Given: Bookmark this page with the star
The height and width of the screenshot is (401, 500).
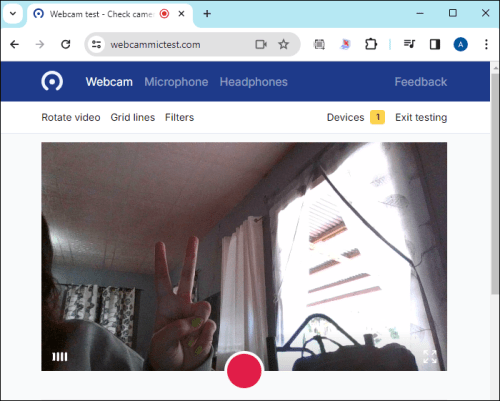Looking at the screenshot, I should tap(283, 44).
